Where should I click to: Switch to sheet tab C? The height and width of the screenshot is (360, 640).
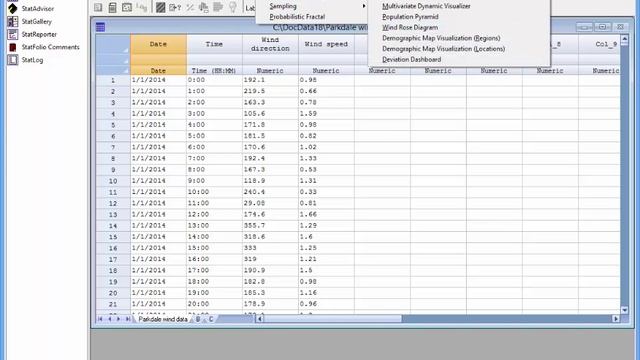(211, 319)
